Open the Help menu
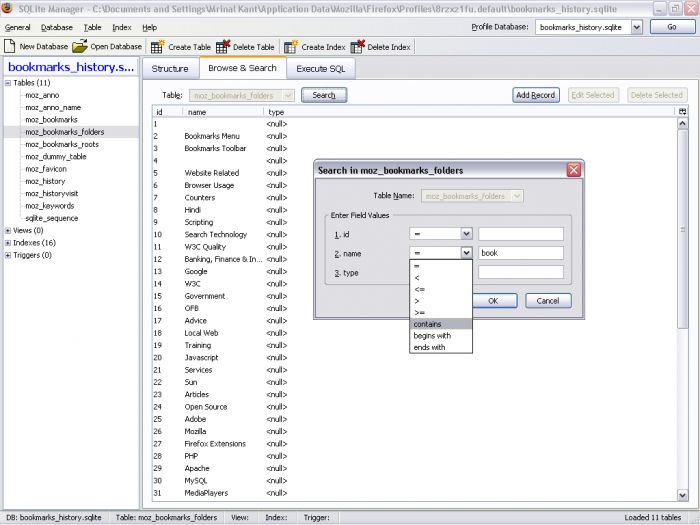The height and width of the screenshot is (525, 700). click(x=150, y=27)
